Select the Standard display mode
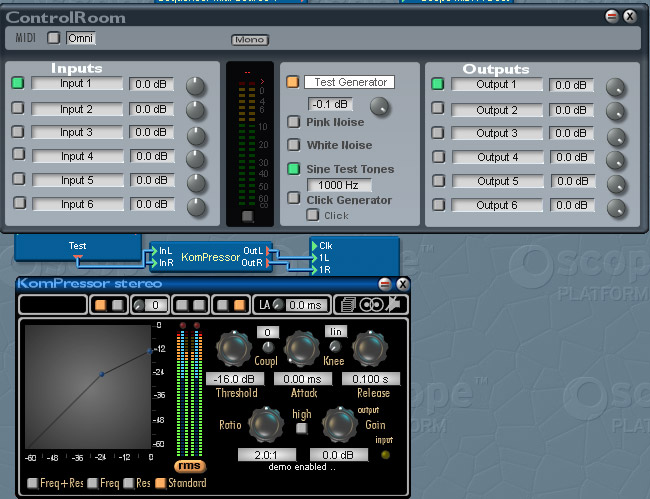Screen dimensions: 650x499 tap(160, 484)
